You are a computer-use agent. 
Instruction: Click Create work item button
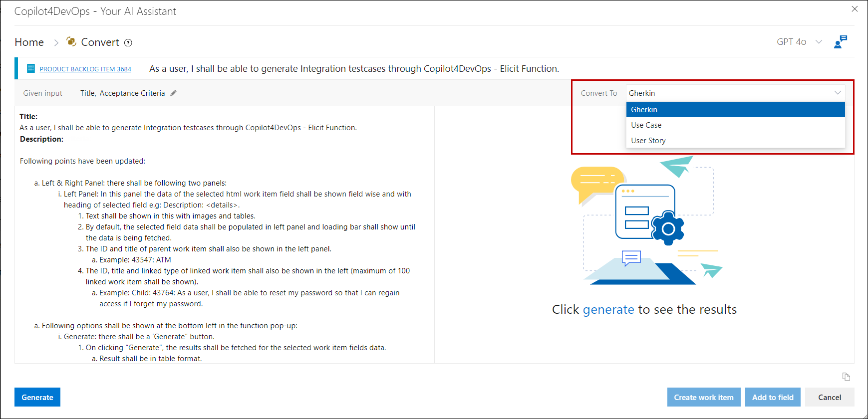tap(704, 397)
